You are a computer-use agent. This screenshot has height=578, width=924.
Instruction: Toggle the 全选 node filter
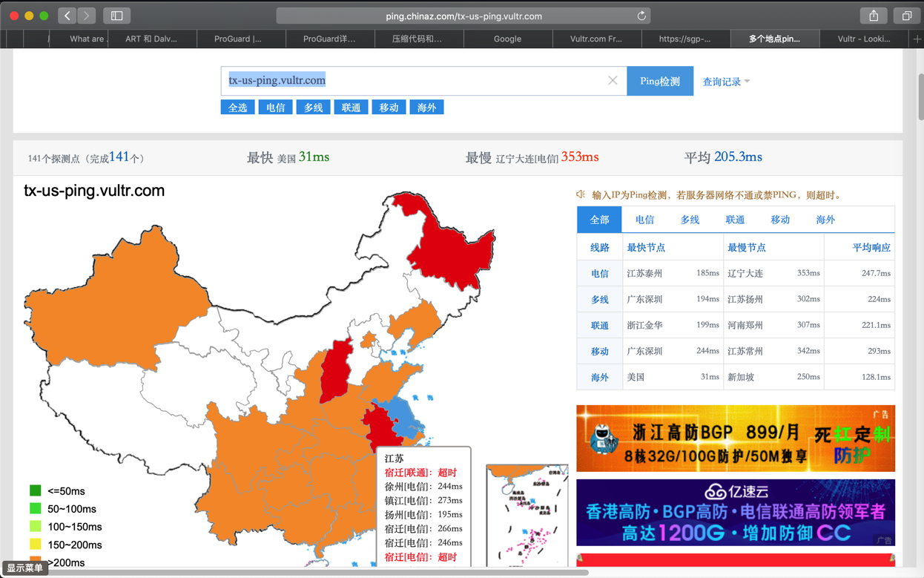click(237, 108)
